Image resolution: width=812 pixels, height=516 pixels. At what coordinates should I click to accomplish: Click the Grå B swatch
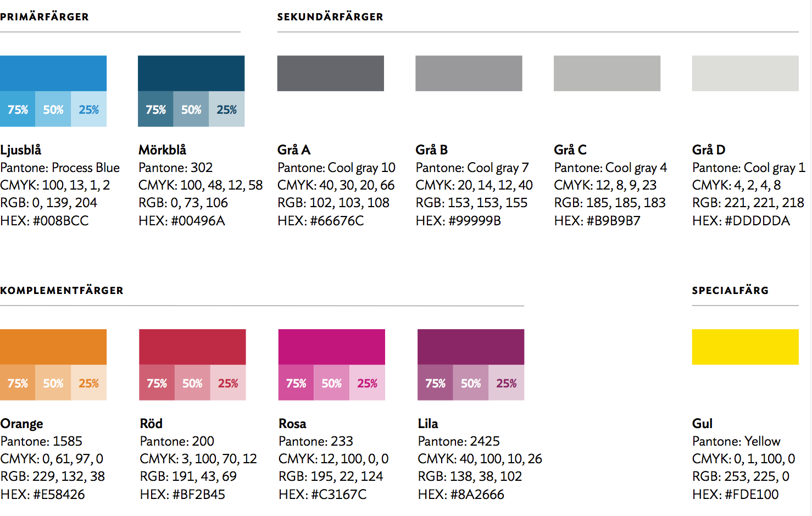[x=469, y=73]
